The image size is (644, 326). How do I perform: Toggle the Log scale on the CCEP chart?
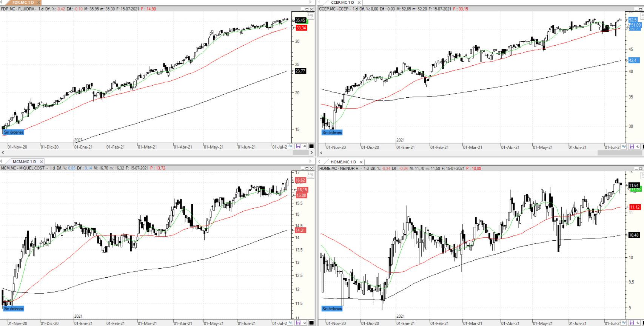[x=642, y=15]
